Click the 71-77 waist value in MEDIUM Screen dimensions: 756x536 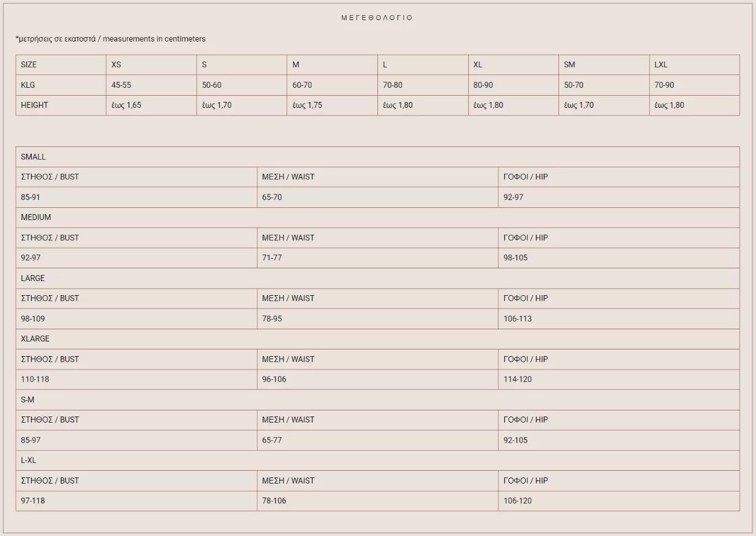click(272, 258)
